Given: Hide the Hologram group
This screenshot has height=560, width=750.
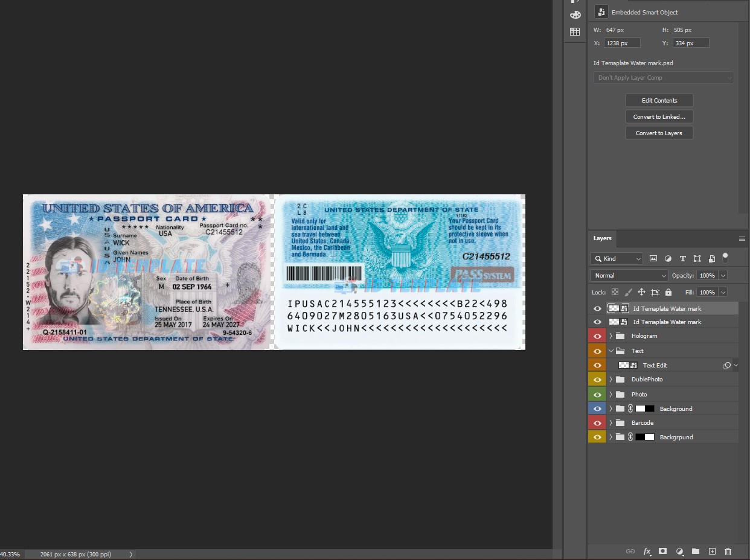Looking at the screenshot, I should 597,336.
